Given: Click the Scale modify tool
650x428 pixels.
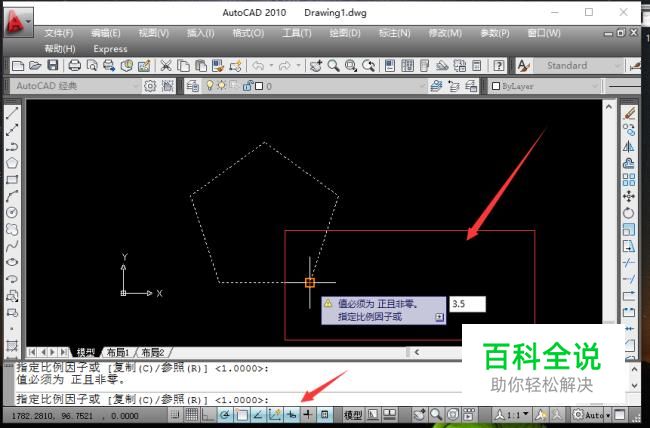Looking at the screenshot, I should click(629, 229).
